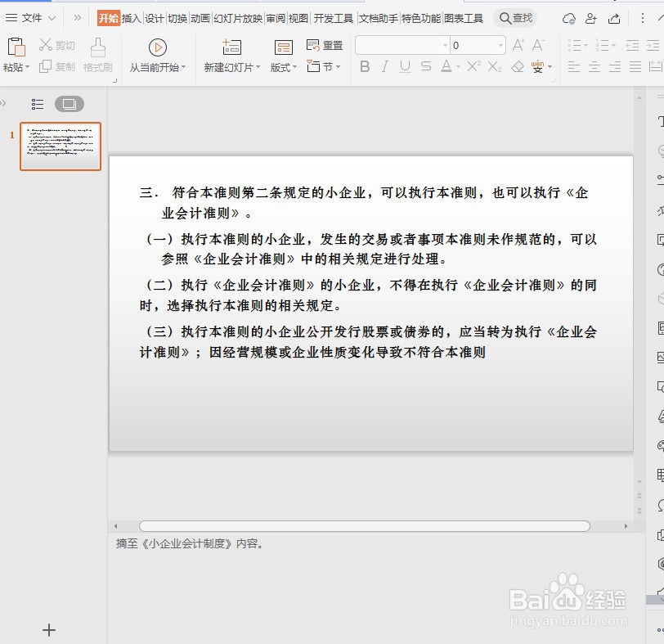Click the share export icon

(x=614, y=18)
